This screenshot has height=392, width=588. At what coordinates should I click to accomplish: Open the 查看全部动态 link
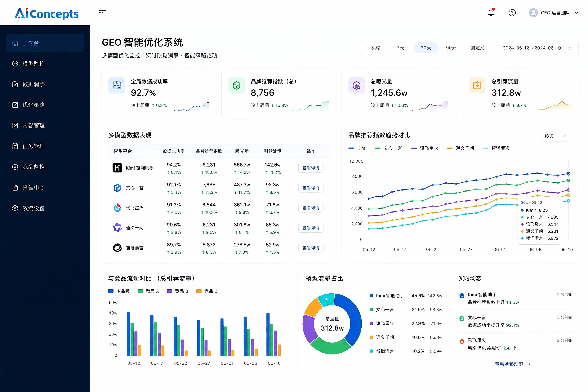(513, 364)
